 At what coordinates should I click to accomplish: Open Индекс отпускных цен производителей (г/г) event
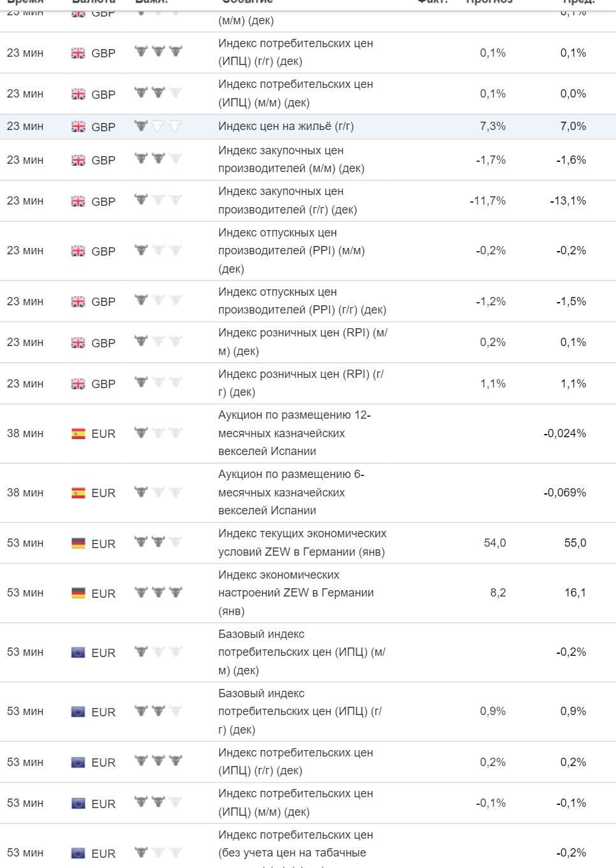click(x=302, y=301)
